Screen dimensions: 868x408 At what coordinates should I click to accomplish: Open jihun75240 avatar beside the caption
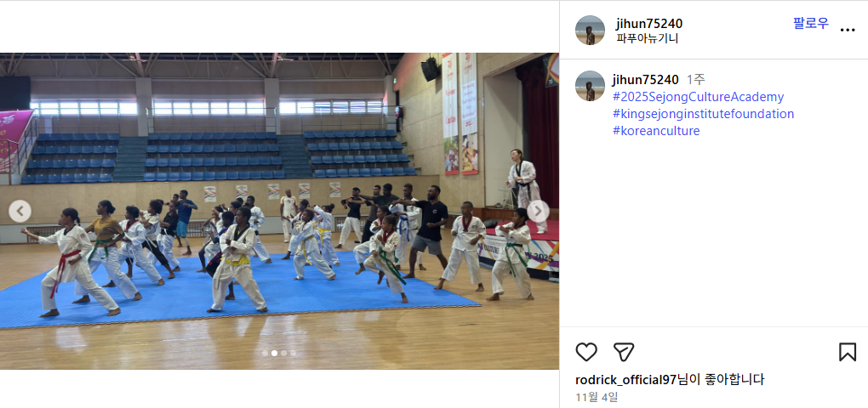(590, 86)
